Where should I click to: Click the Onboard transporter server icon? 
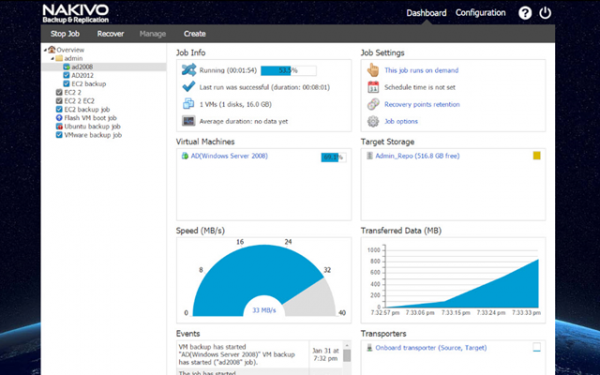[370, 348]
